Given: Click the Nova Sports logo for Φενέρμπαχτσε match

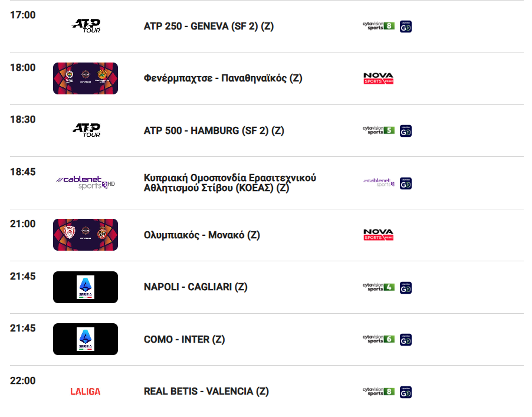Looking at the screenshot, I should click(x=378, y=78).
